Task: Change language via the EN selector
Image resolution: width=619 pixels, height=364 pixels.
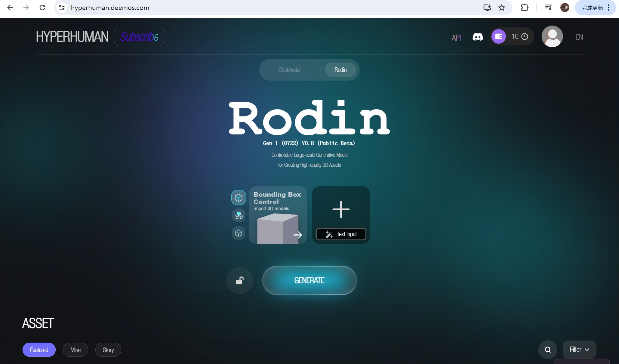Action: click(x=579, y=37)
